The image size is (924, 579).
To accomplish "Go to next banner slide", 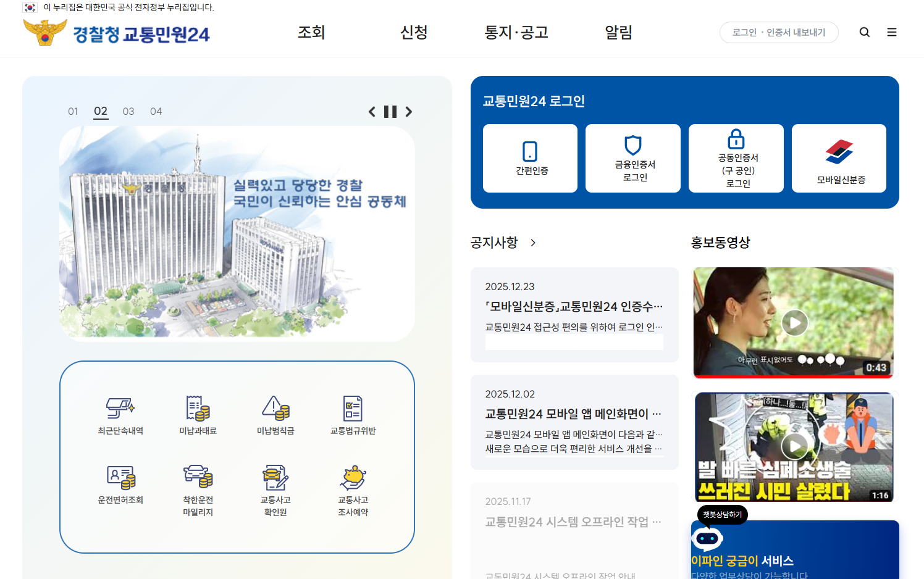I will 409,112.
